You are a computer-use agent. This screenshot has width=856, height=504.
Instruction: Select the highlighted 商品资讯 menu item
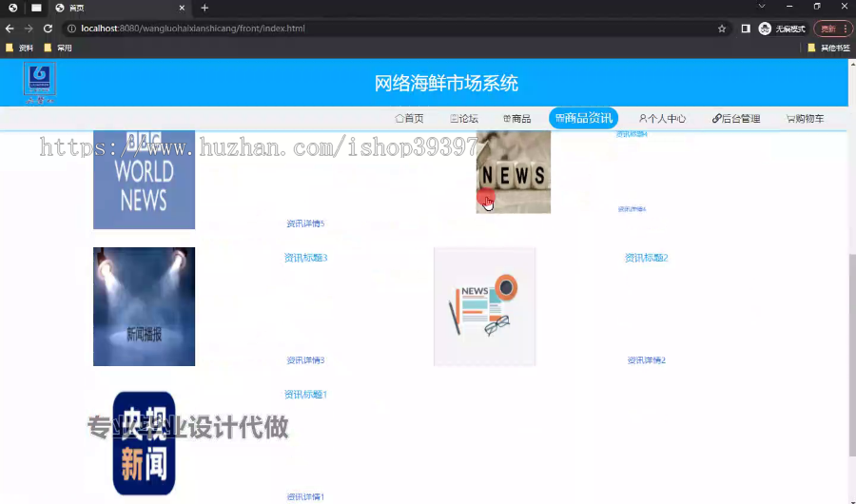[x=584, y=119]
